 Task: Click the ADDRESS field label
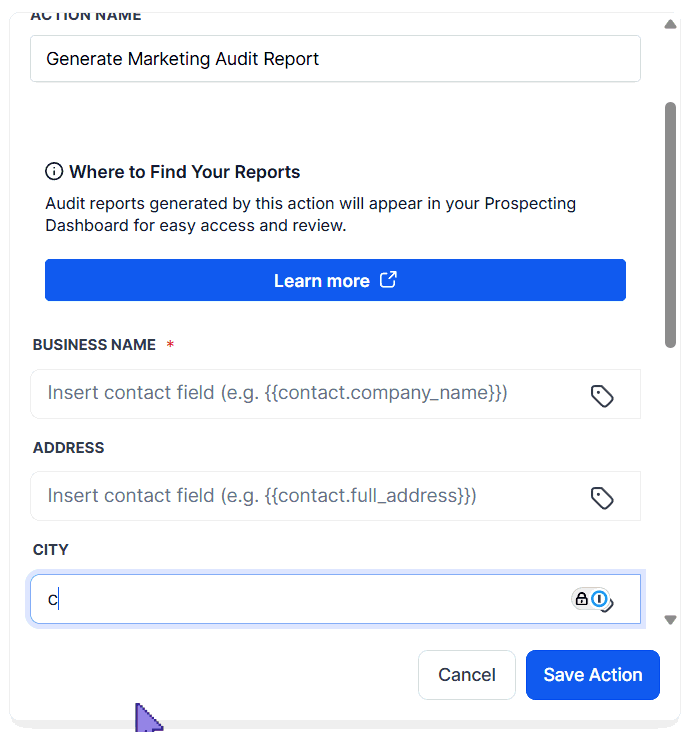[68, 448]
